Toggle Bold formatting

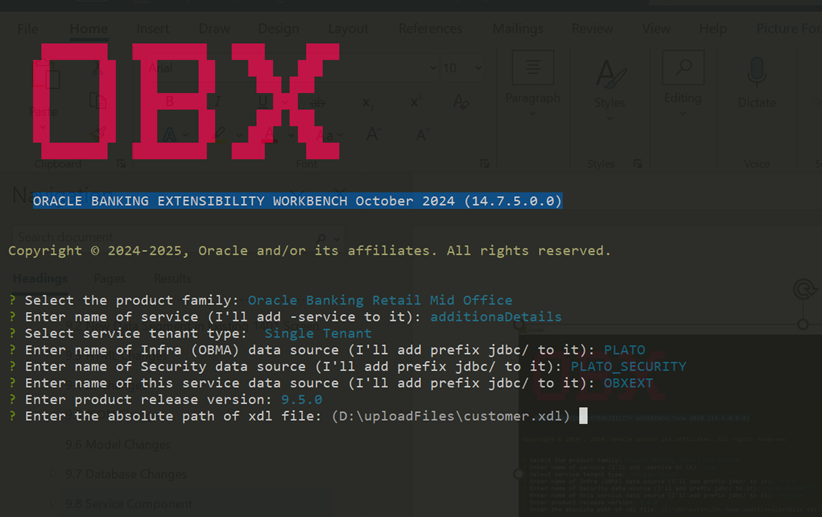click(169, 101)
